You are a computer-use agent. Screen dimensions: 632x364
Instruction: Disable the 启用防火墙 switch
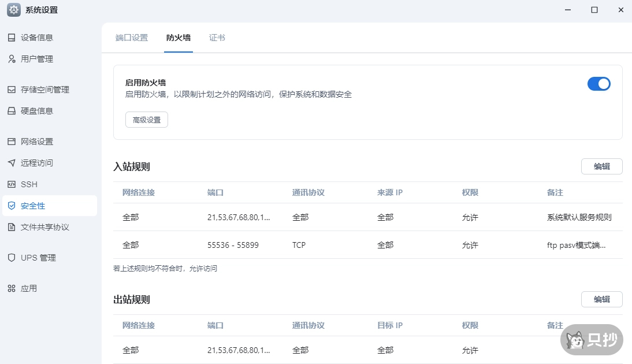[599, 84]
